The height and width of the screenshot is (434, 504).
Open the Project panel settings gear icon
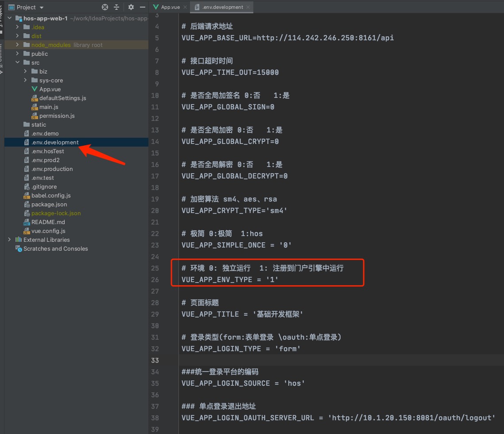point(131,7)
